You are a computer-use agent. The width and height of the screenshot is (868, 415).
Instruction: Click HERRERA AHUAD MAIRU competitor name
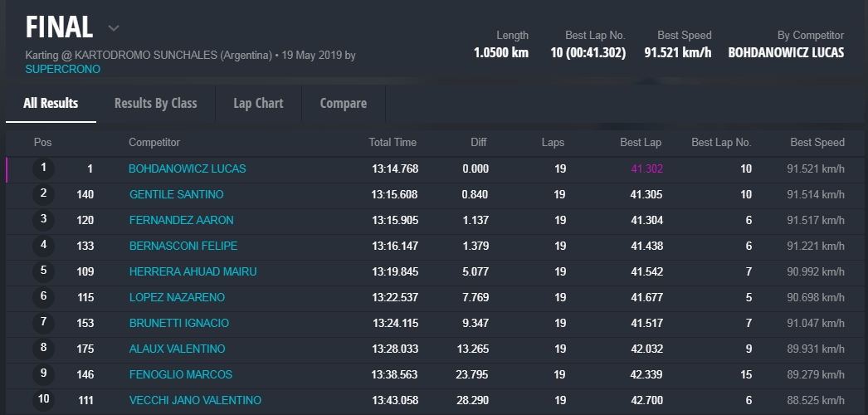[193, 271]
